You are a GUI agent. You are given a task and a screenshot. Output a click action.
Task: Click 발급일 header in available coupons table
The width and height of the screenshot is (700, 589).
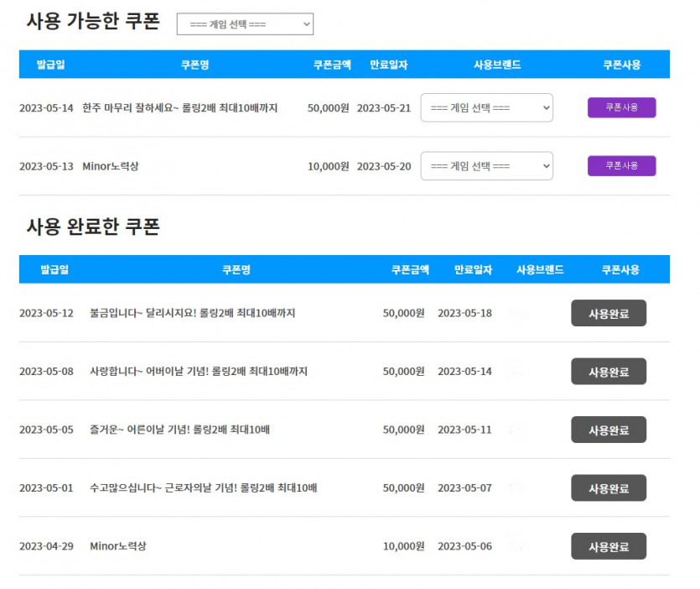[x=50, y=65]
